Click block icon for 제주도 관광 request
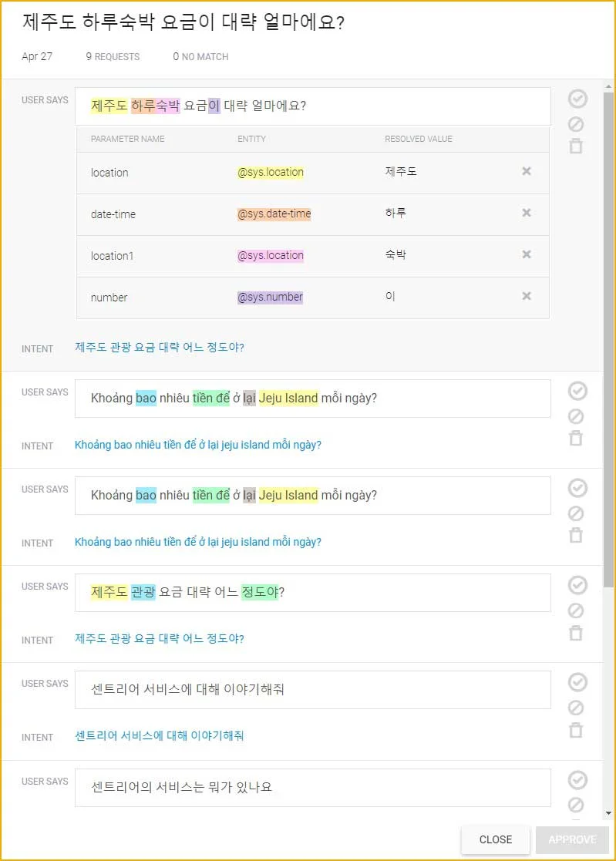Viewport: 616px width, 861px height. [576, 610]
